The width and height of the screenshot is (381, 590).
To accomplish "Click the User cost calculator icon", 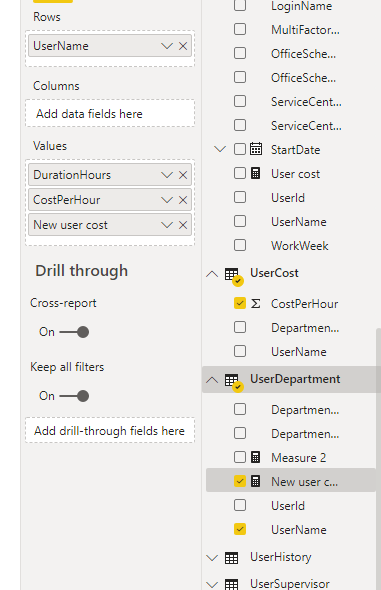I will pos(255,173).
